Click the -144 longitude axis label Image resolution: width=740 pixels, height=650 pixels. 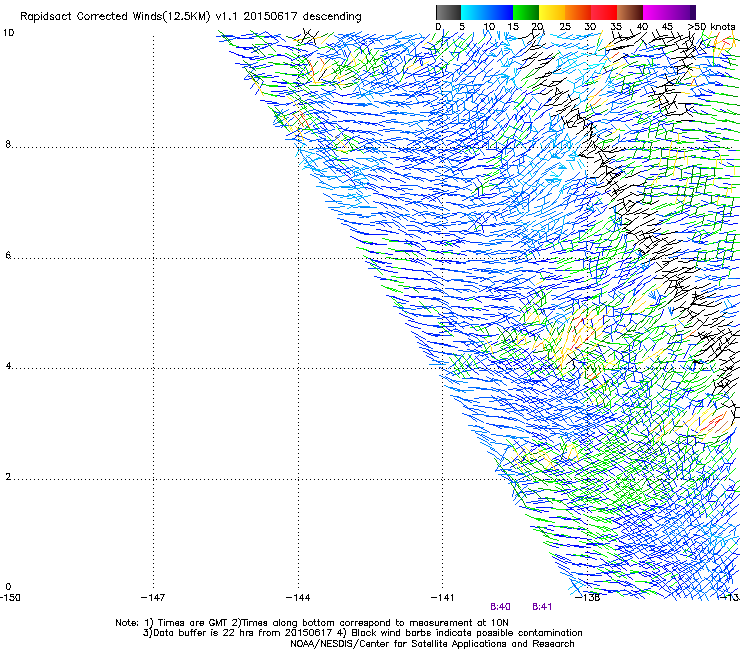(298, 598)
